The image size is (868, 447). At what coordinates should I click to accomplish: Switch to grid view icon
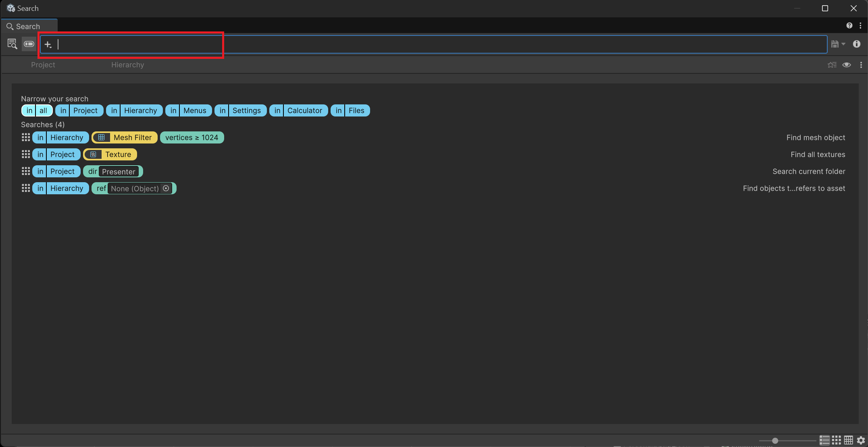pos(837,440)
